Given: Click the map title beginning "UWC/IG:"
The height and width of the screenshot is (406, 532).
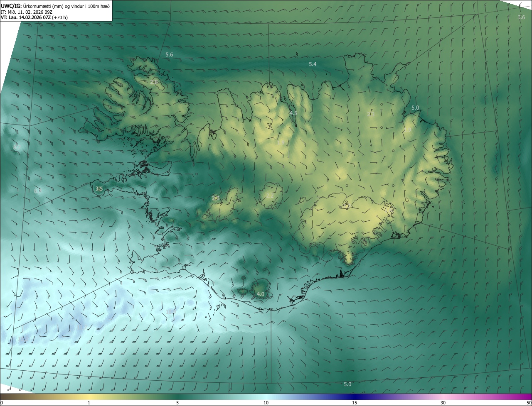Looking at the screenshot, I should tap(55, 5).
